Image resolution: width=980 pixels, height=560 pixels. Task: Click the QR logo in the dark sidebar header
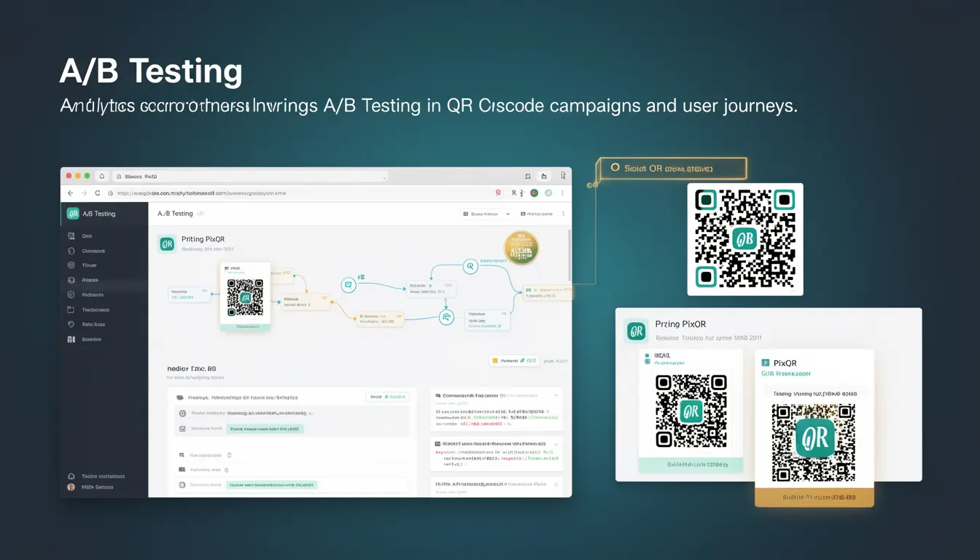pyautogui.click(x=73, y=214)
